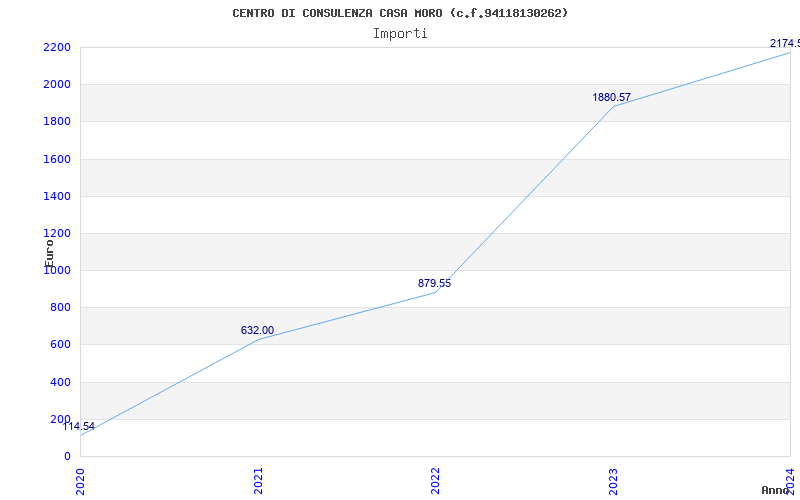Click the 2200 y-axis tick label

(x=57, y=47)
